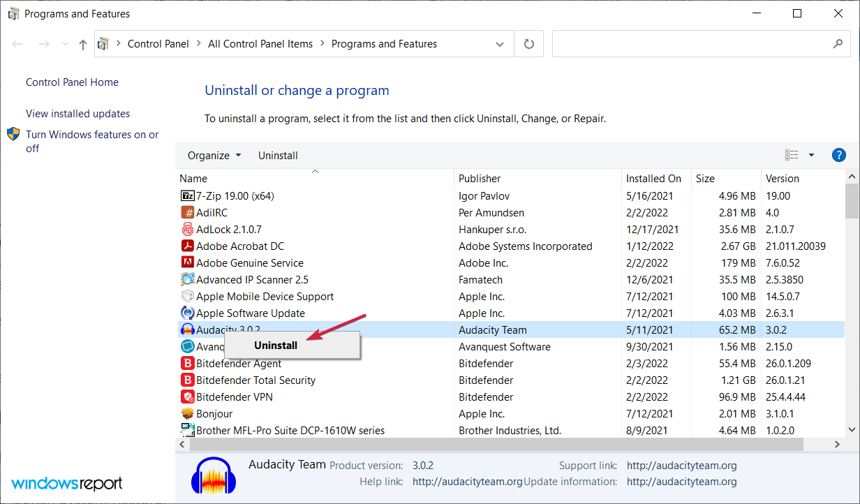Click the Advanced IP Scanner icon
Screen dimensions: 860x504
coord(187,280)
